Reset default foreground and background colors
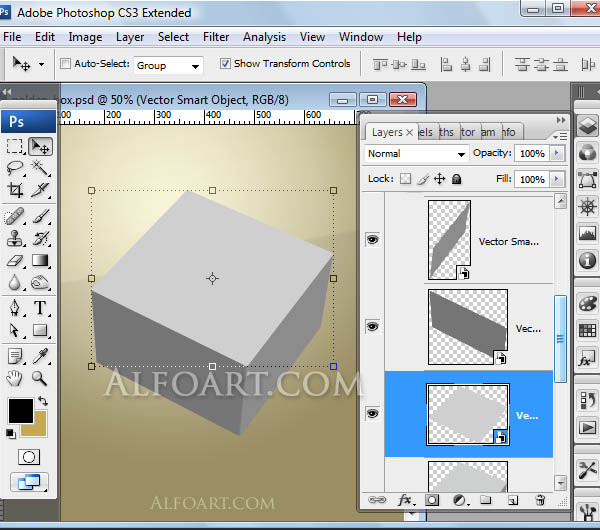600x530 pixels. [x=11, y=434]
